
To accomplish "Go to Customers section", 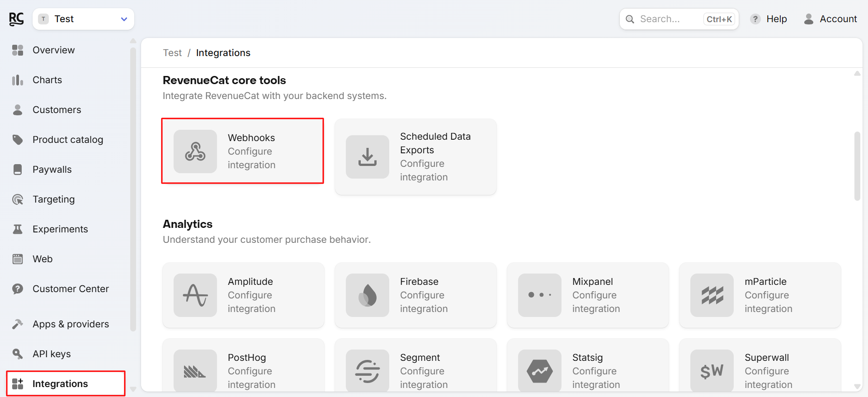I will (57, 110).
